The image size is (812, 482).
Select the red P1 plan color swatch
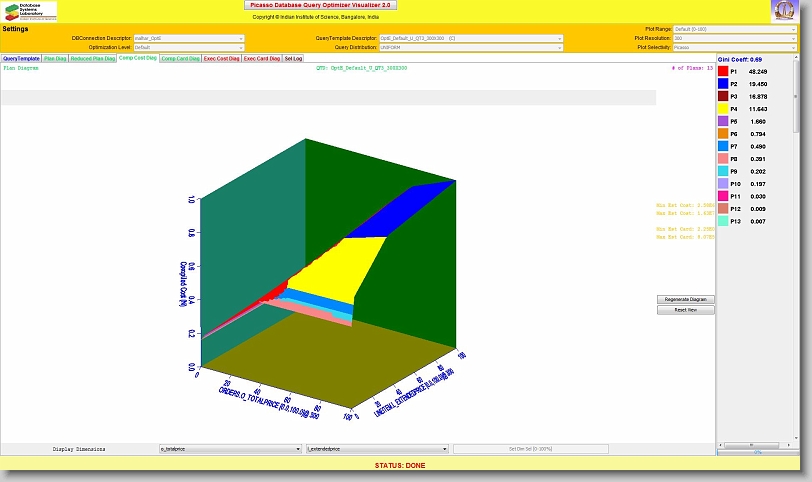(x=724, y=72)
